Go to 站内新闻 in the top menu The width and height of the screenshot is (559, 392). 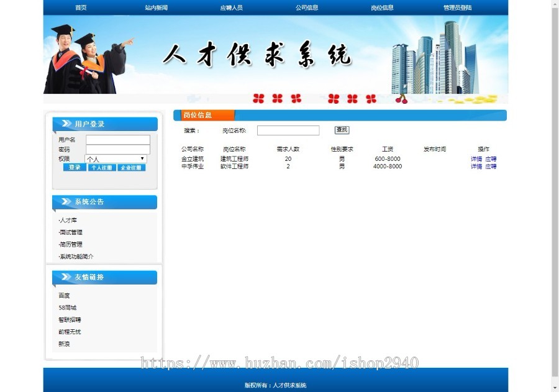coord(156,7)
